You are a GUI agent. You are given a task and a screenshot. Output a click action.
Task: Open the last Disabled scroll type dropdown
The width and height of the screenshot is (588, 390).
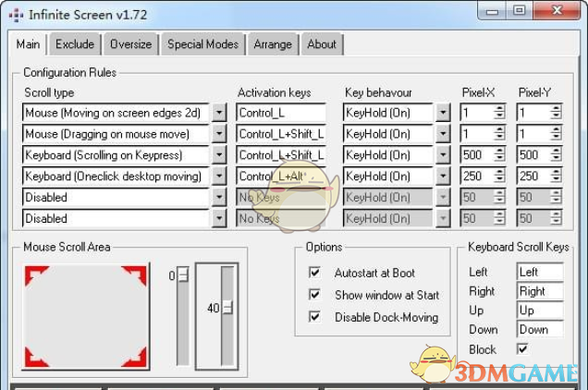219,218
